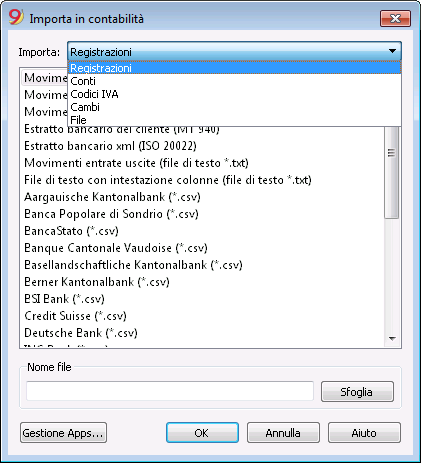Open file browser with Sfoglia button

357,392
